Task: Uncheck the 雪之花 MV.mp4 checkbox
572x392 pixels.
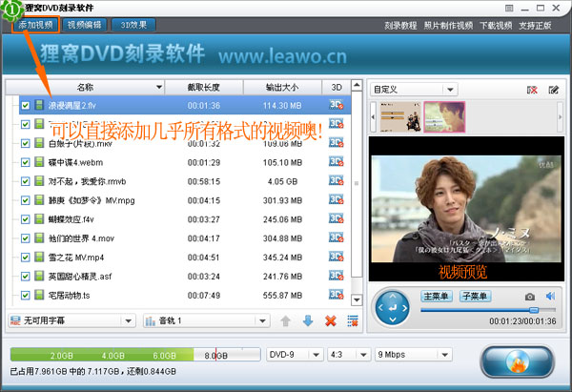Action: pyautogui.click(x=25, y=258)
